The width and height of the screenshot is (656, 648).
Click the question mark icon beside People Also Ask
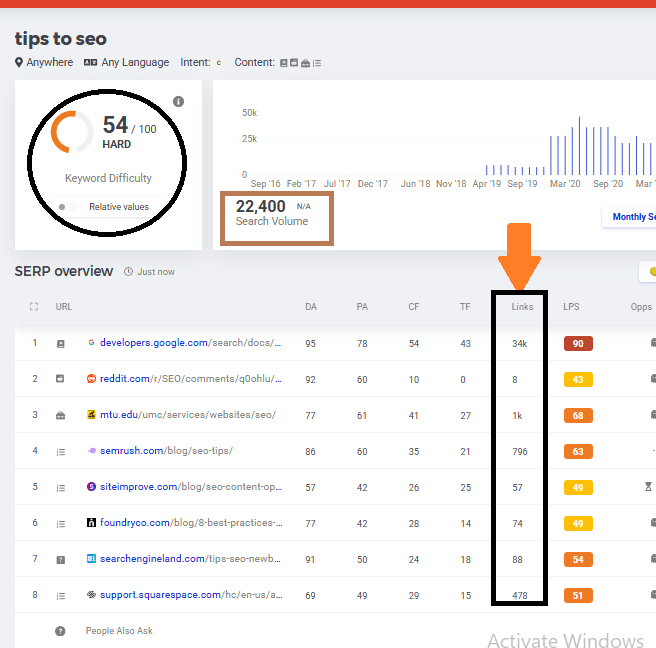tap(61, 631)
